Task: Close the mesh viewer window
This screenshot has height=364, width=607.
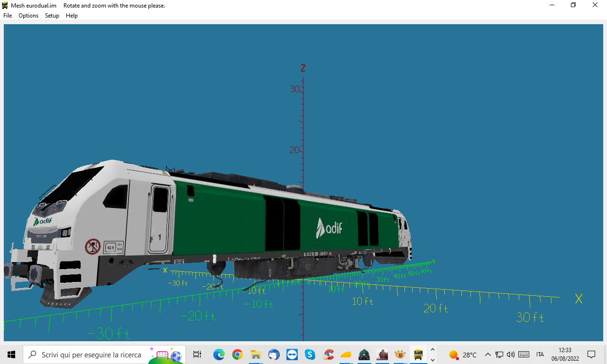Action: click(x=595, y=5)
